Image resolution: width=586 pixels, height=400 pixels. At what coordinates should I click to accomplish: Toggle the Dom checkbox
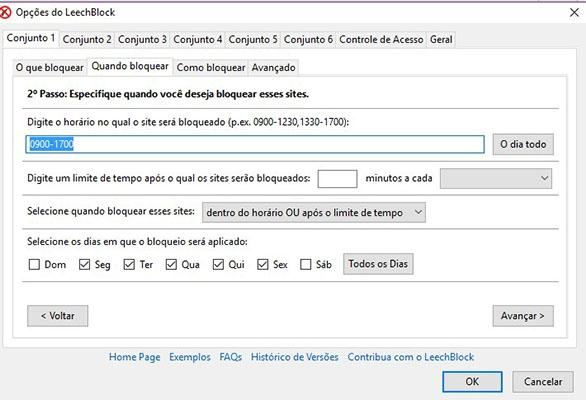click(x=34, y=264)
